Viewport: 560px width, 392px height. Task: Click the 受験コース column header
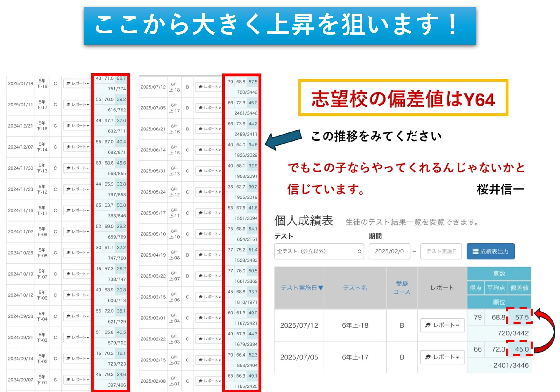(402, 288)
